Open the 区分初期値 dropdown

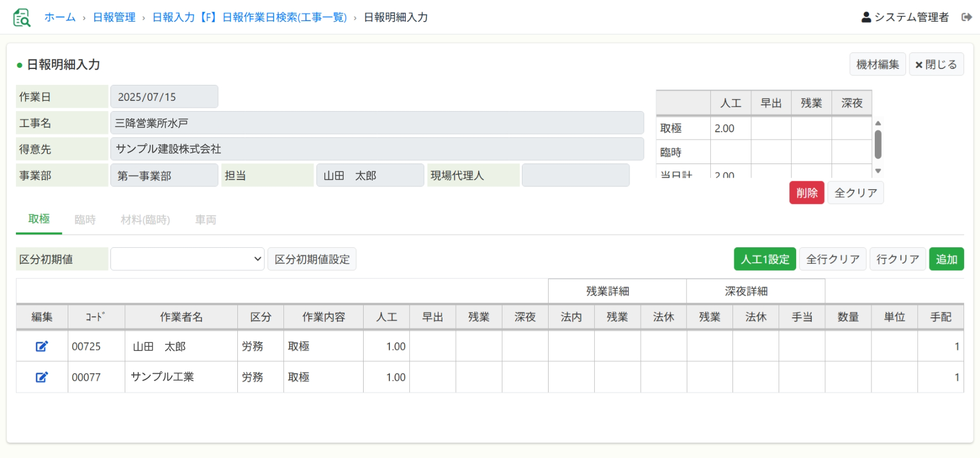pos(187,259)
